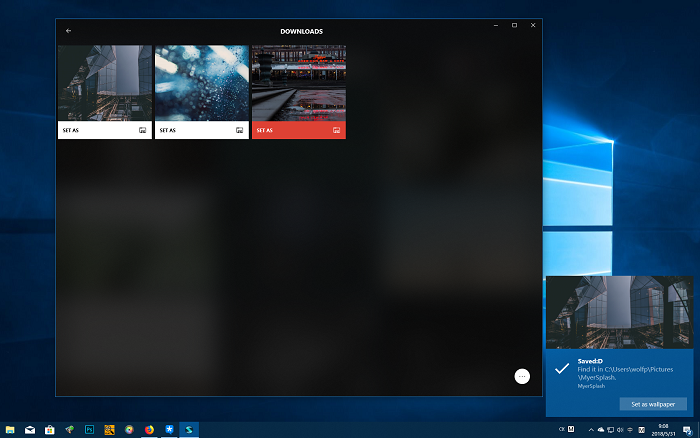The height and width of the screenshot is (438, 700).
Task: Open the red neon street photo thumbnail
Action: point(299,83)
